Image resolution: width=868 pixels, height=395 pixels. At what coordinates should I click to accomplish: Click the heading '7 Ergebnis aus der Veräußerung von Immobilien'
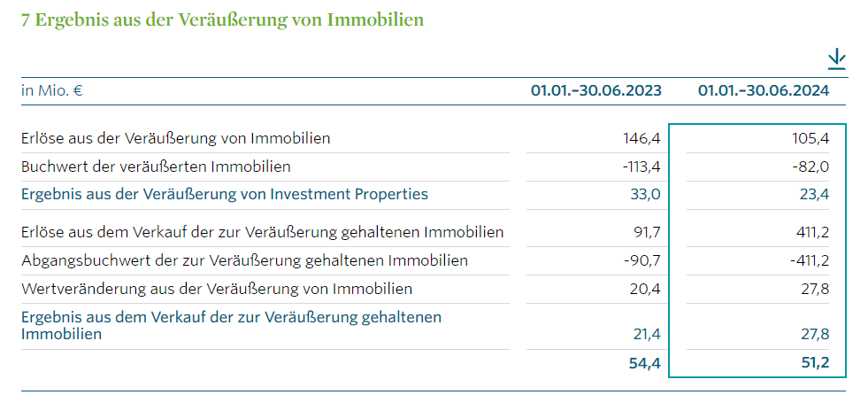(x=222, y=19)
